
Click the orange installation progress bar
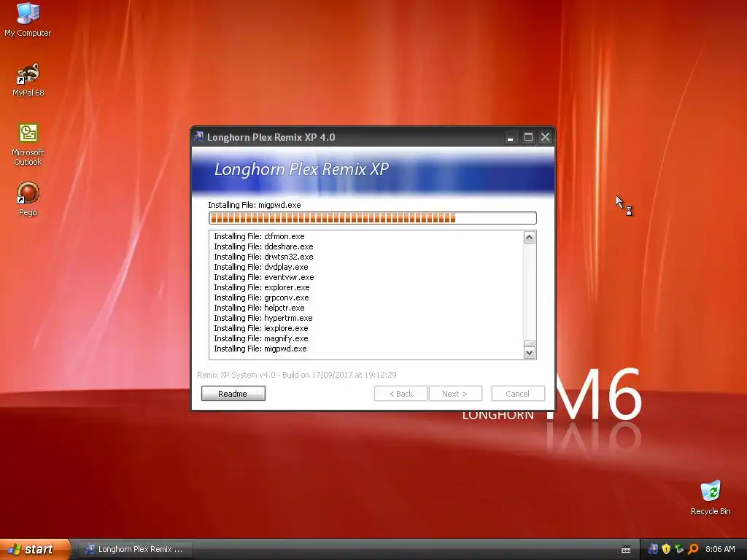(x=373, y=218)
